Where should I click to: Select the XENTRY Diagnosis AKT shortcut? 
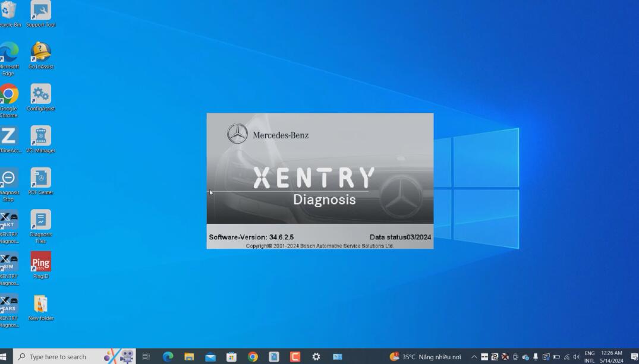click(x=9, y=227)
